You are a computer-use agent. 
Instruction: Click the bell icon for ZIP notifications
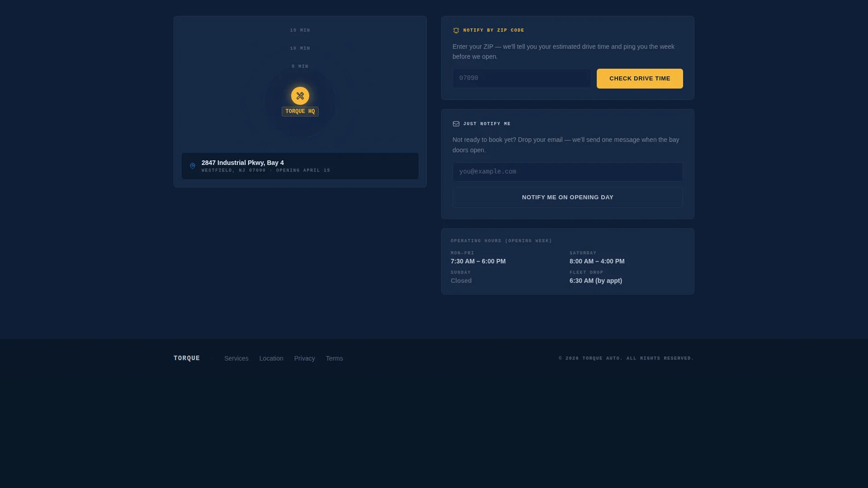point(456,31)
